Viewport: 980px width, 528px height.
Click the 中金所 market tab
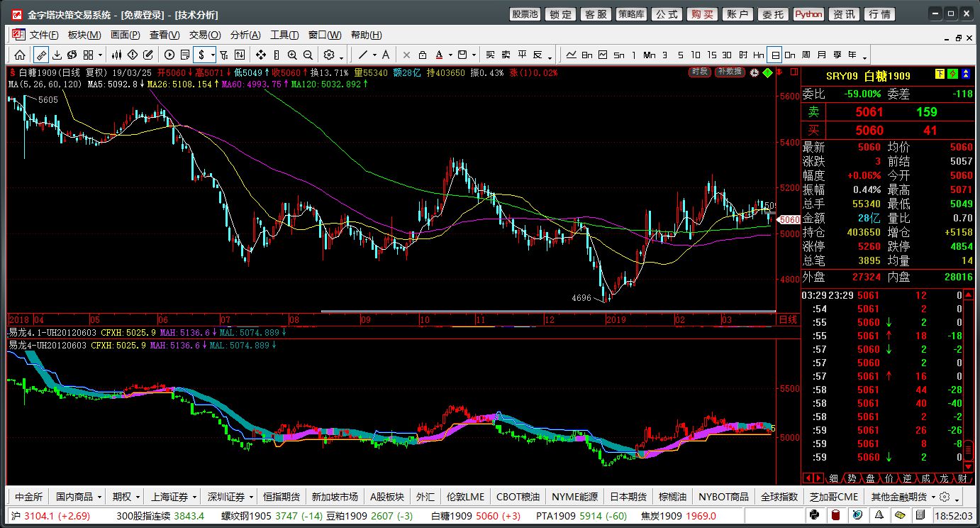tap(28, 497)
